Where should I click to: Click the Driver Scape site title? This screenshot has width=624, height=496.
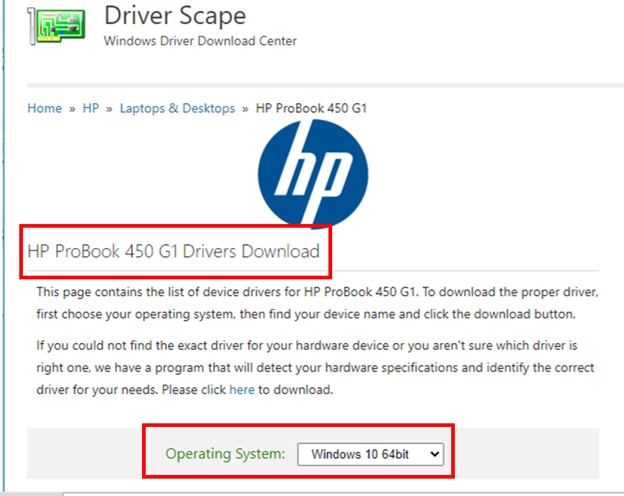click(175, 16)
